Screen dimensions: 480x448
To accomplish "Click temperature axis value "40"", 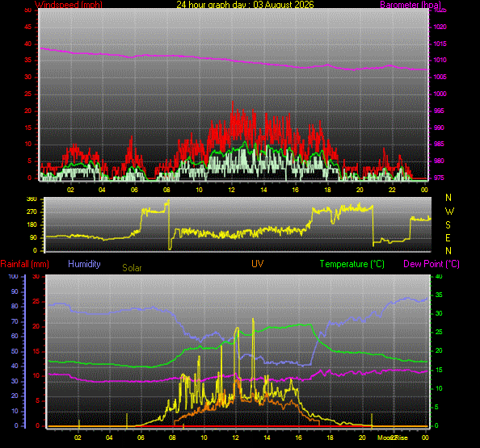I will tap(439, 276).
